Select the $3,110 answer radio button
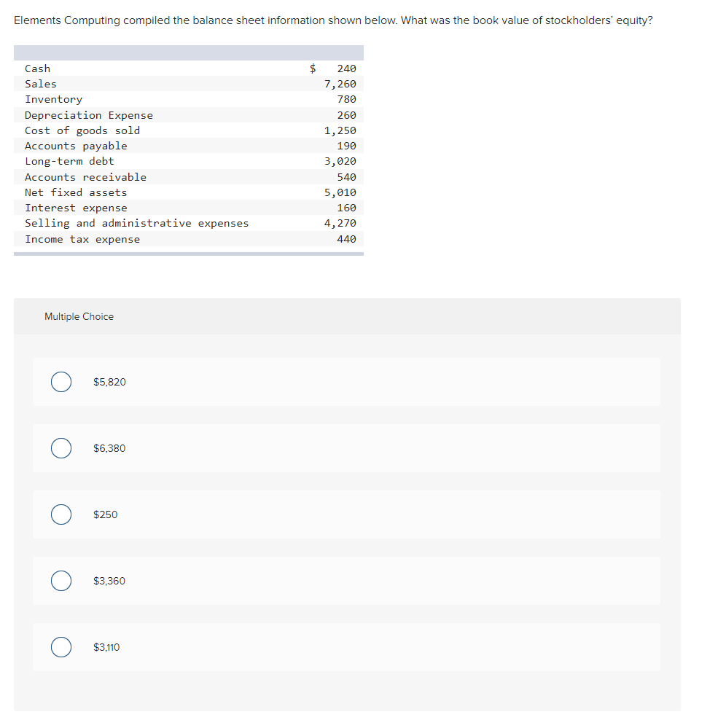Viewport: 726px width, 728px height. (61, 647)
